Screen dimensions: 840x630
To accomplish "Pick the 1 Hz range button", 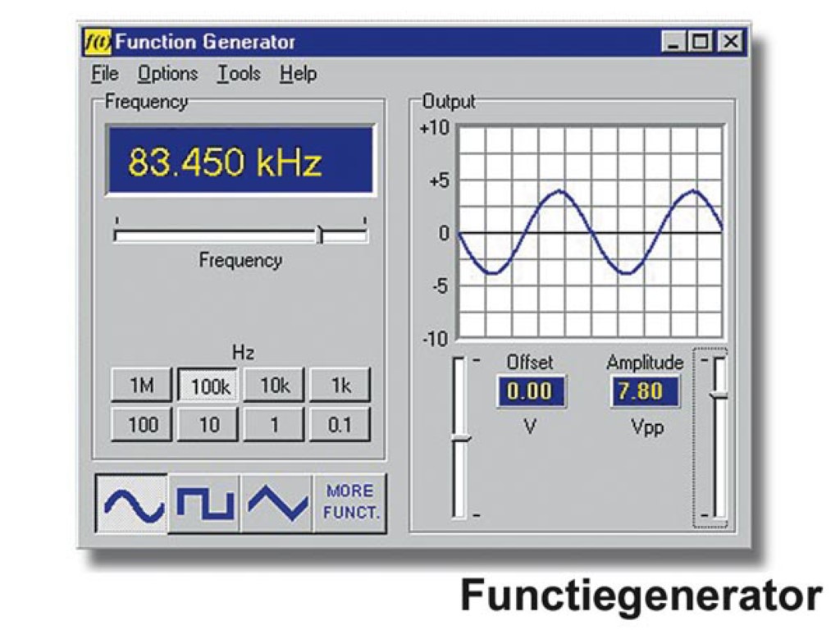I will click(x=273, y=425).
